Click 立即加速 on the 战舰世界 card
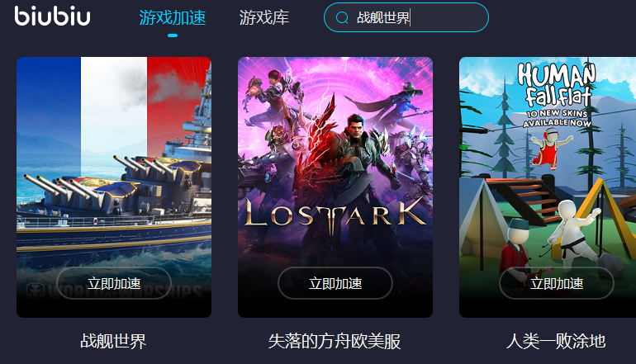The image size is (636, 364). click(x=114, y=283)
